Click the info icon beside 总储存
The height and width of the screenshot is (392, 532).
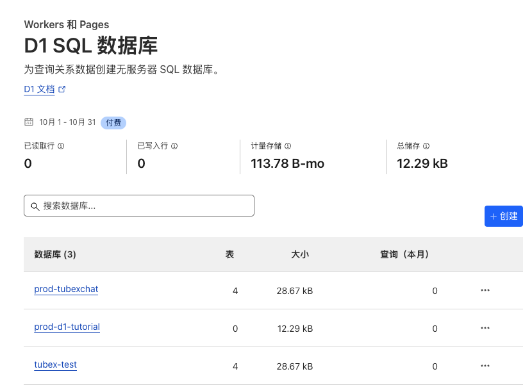coord(425,145)
